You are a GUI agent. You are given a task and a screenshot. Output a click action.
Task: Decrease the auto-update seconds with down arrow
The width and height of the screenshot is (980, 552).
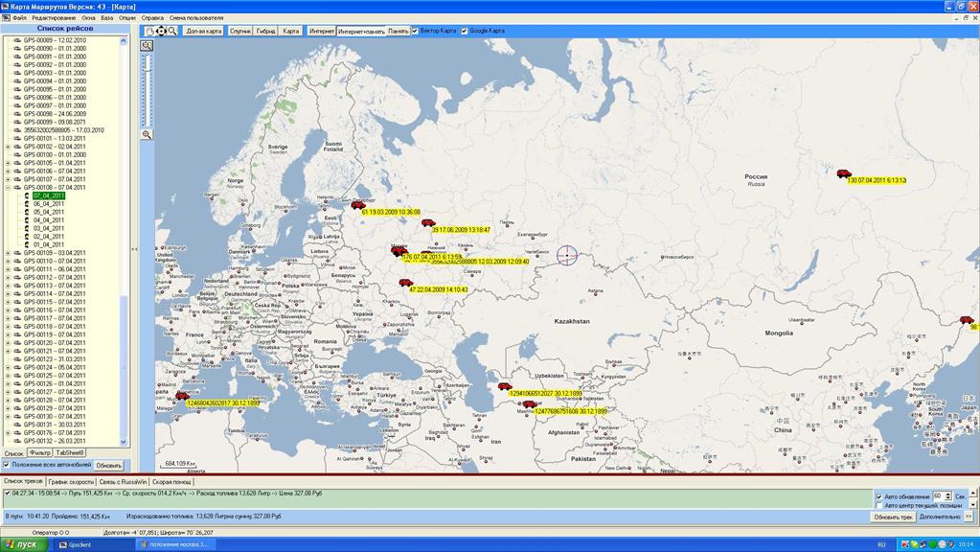tap(948, 499)
